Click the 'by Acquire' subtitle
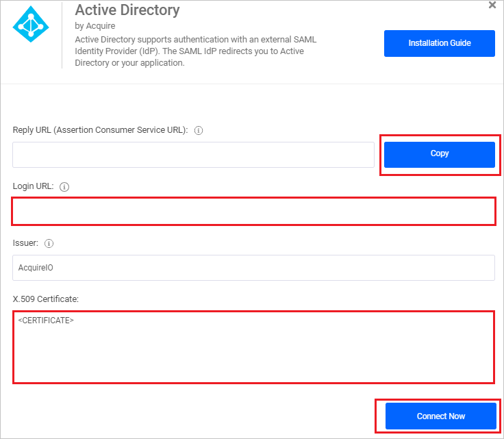This screenshot has width=504, height=439. 95,26
